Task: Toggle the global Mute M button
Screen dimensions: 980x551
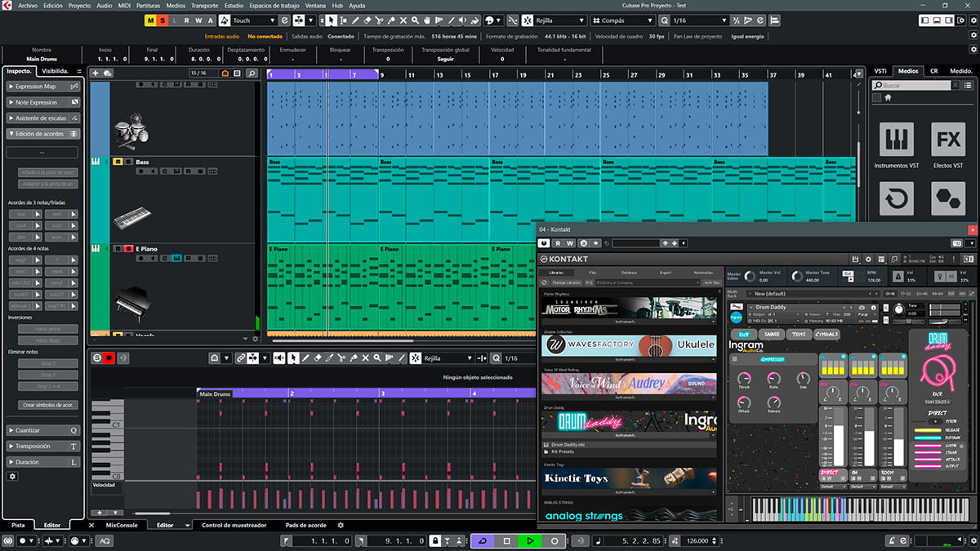Action: tap(150, 20)
